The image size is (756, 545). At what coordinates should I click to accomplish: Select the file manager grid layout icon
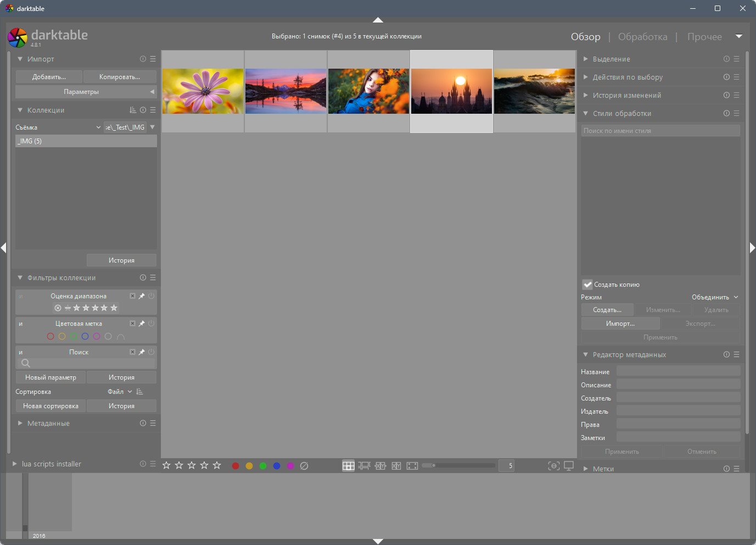click(348, 466)
